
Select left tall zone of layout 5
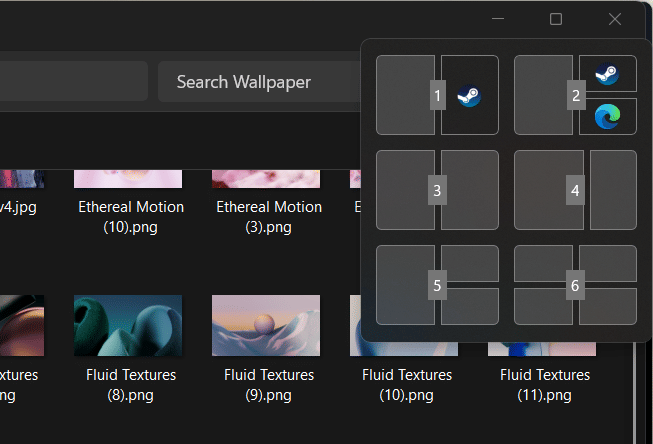(x=405, y=285)
